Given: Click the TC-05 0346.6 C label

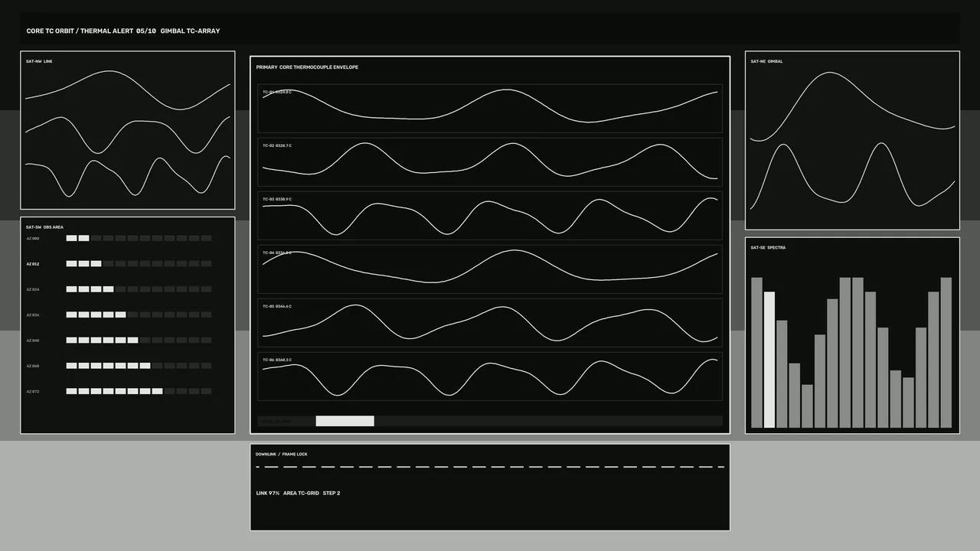Looking at the screenshot, I should coord(277,306).
